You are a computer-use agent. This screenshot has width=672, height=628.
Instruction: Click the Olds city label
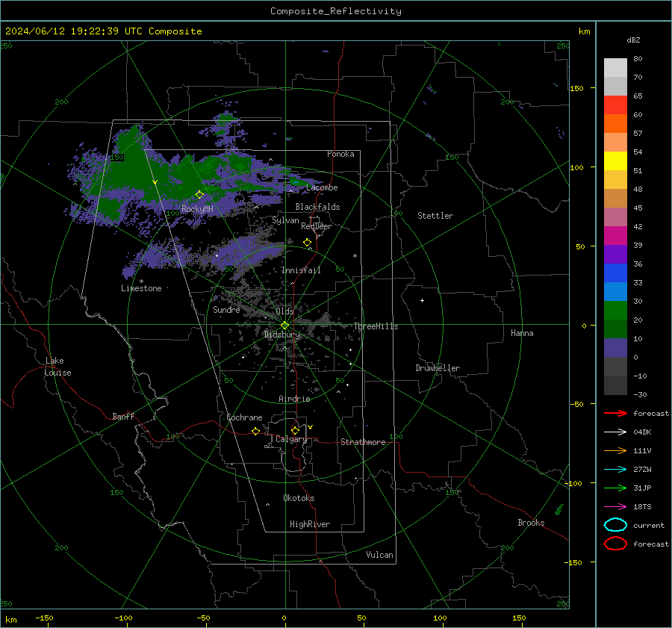coord(284,311)
